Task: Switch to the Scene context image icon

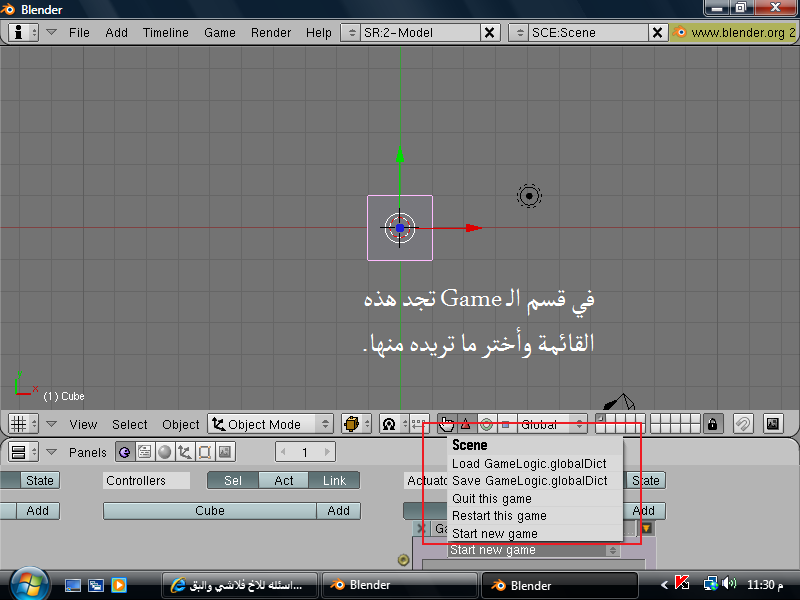Action: point(225,452)
